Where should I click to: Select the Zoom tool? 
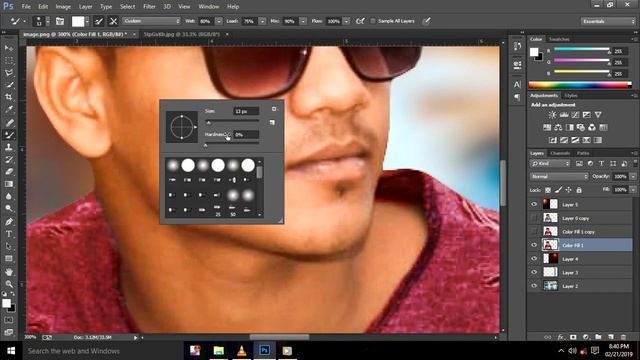[x=9, y=284]
